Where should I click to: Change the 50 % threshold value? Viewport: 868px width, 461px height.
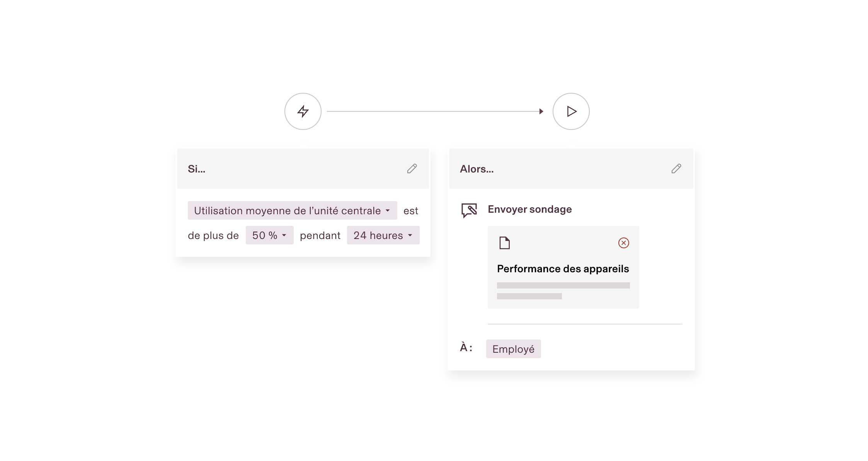269,235
